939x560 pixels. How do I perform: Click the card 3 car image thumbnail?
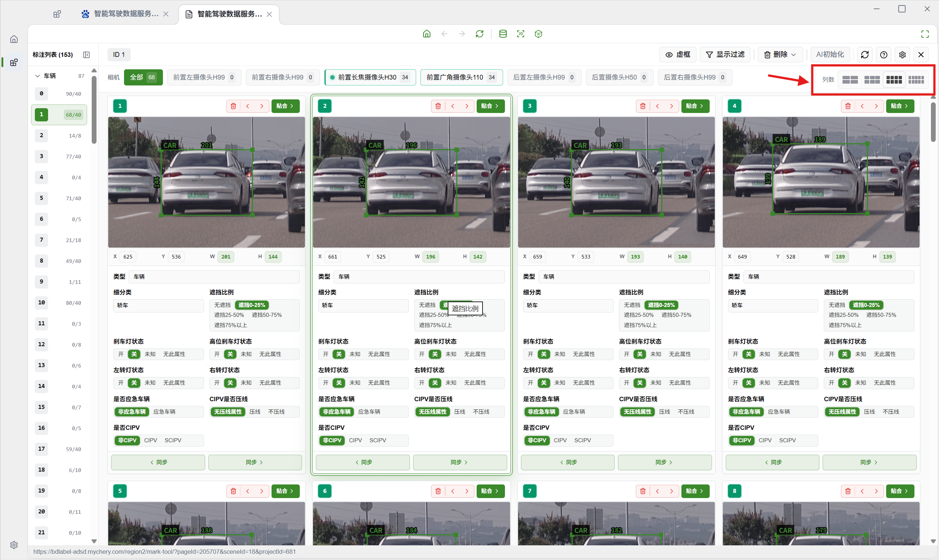(616, 182)
